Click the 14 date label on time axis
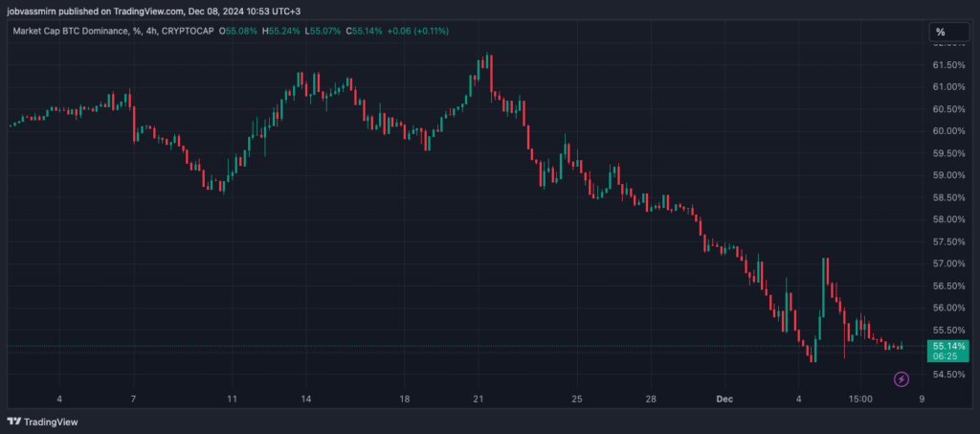The height and width of the screenshot is (434, 980). [x=306, y=399]
